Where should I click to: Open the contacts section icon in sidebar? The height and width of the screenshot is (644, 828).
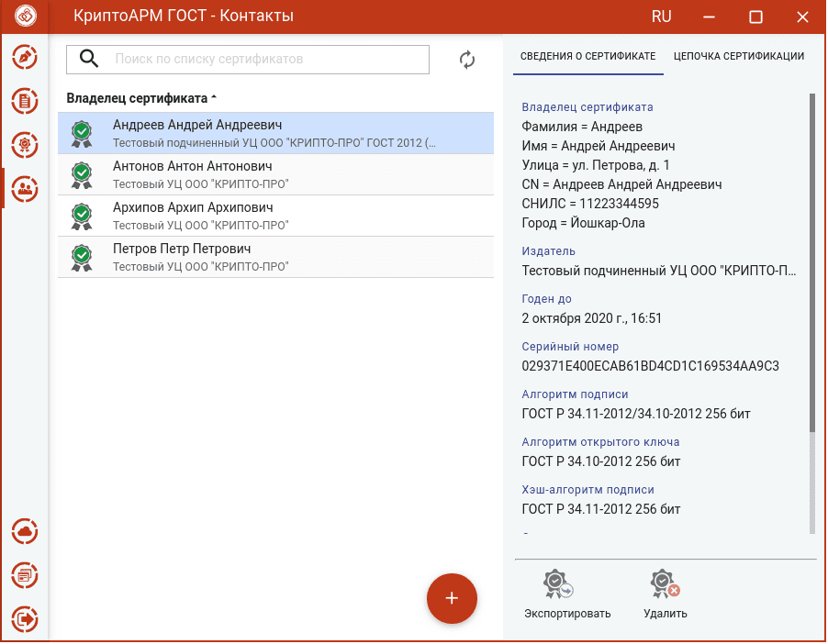[x=25, y=188]
